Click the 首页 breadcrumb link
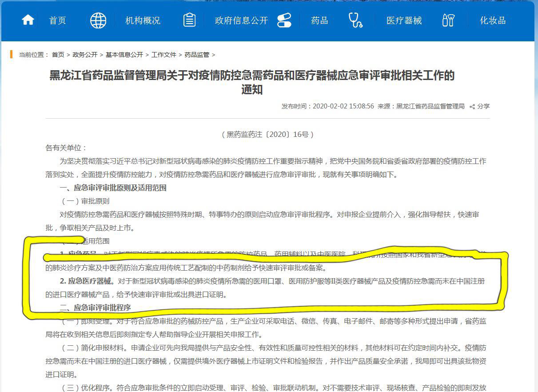The height and width of the screenshot is (392, 538). point(58,55)
